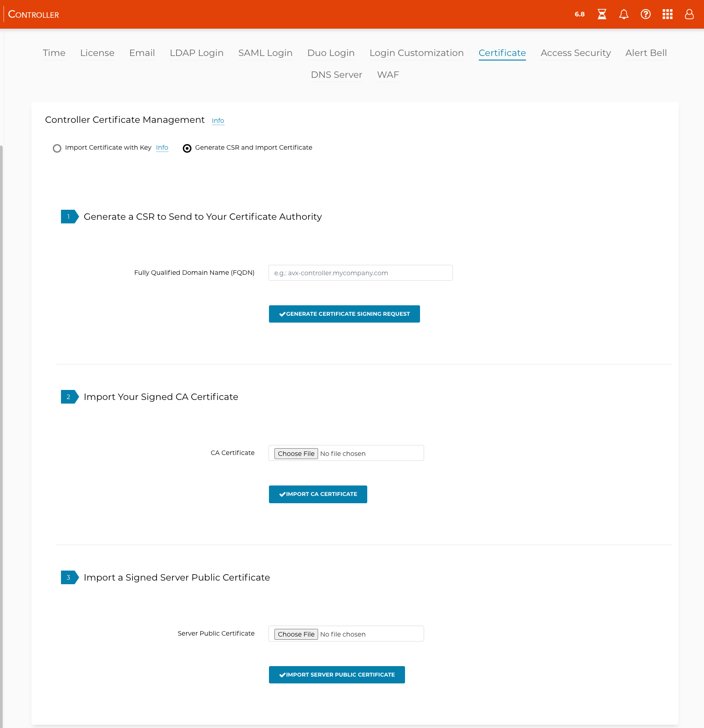
Task: Click the Controller logo in header
Action: click(34, 15)
